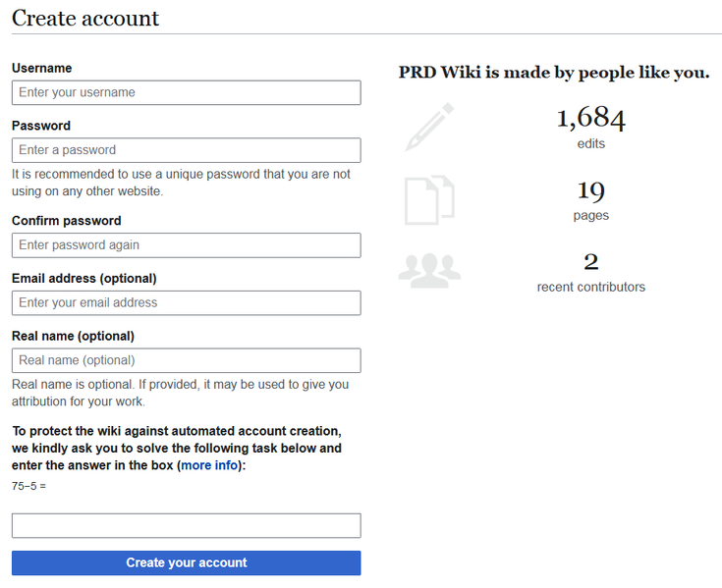This screenshot has height=588, width=722.
Task: Click the captcha answer box
Action: point(187,525)
